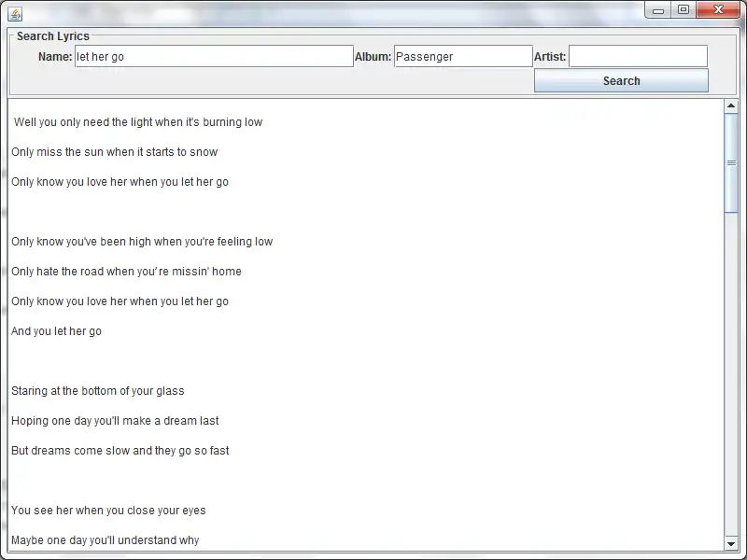Close the lyrics search window

coord(718,10)
